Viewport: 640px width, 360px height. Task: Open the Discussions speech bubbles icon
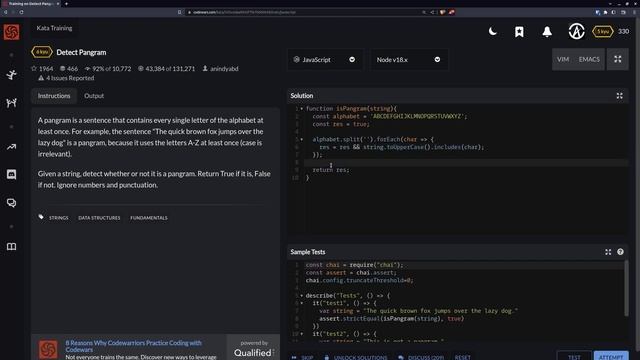point(11,203)
